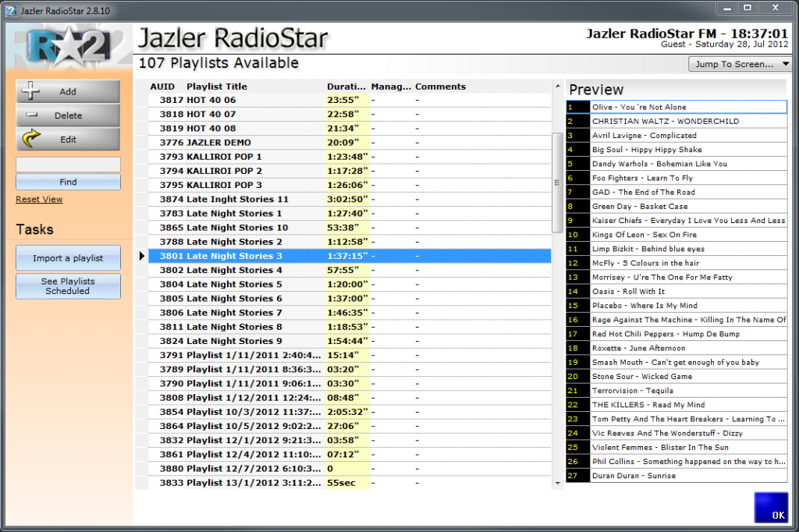799x532 pixels.
Task: Sort by Playlist Title column header
Action: click(x=217, y=87)
